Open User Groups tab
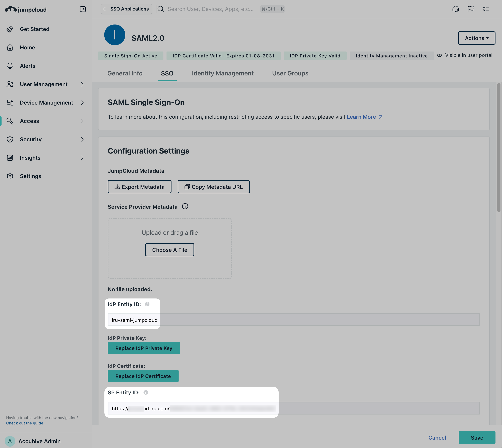The image size is (502, 448). 290,73
